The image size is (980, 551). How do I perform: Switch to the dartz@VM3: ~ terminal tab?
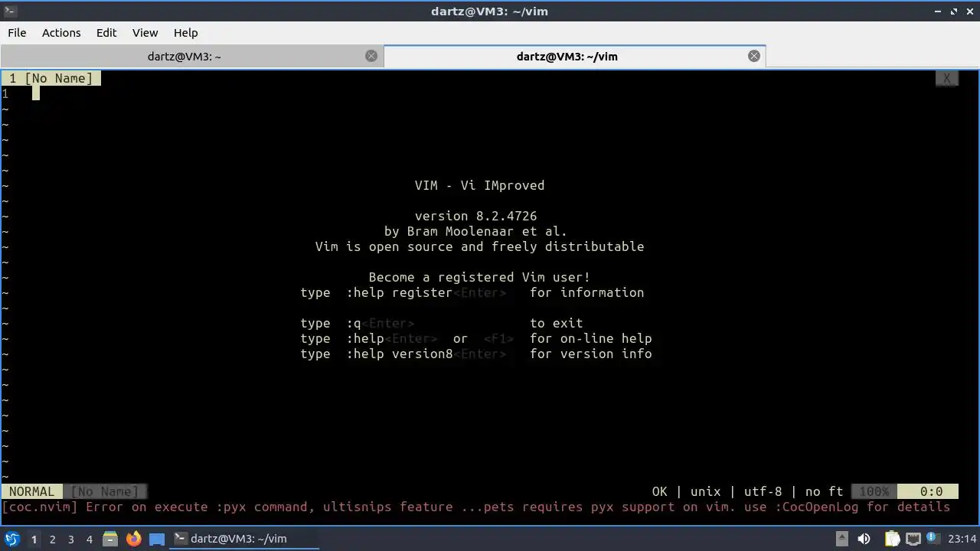point(184,56)
